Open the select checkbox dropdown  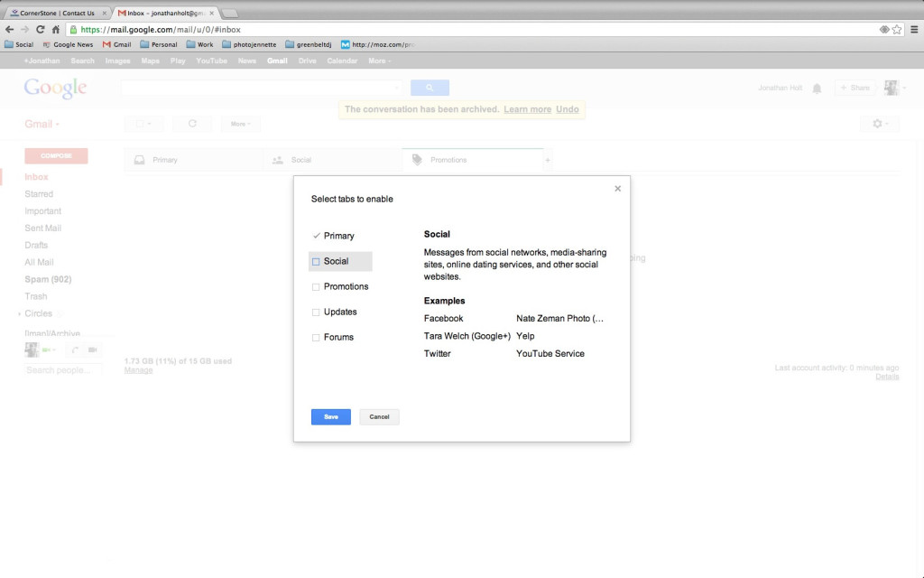(143, 124)
